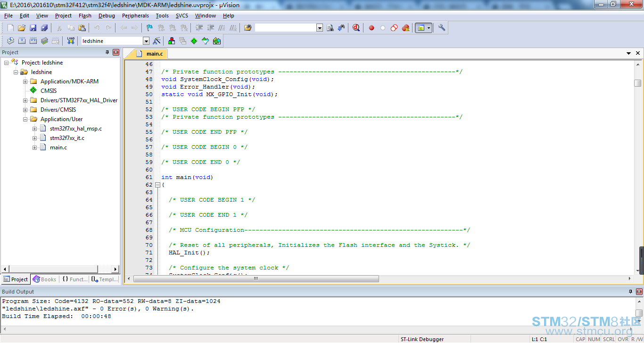
Task: Indent the selected lines with the toolbar icon
Action: pyautogui.click(x=199, y=28)
